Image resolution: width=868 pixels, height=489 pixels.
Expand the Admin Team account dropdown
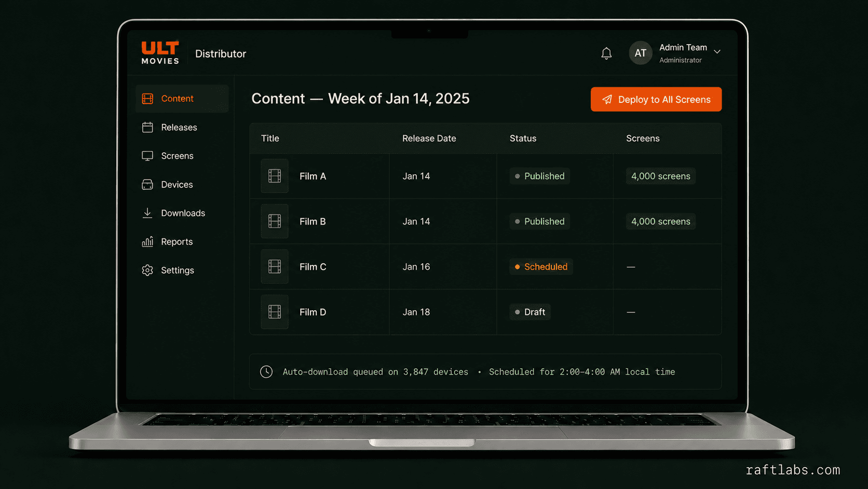click(x=717, y=52)
